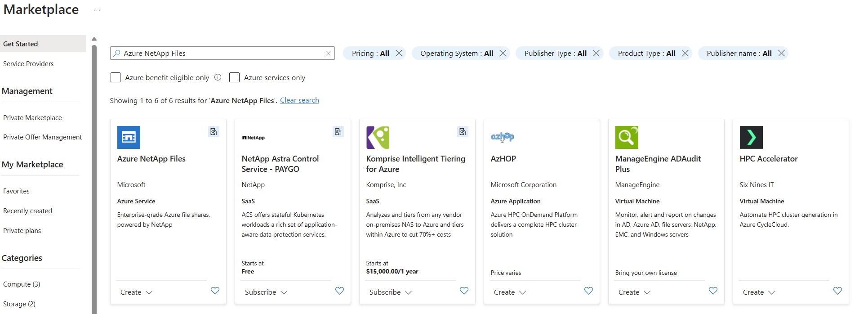Expand Create dropdown on AzHOP card
Screen dimensions: 868x314
coord(510,292)
